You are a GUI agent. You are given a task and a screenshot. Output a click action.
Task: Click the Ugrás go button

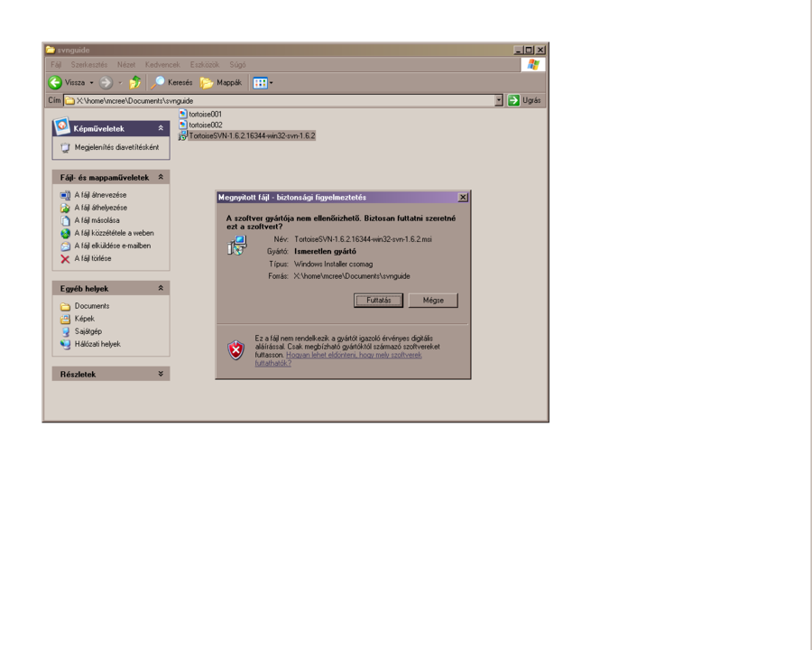pyautogui.click(x=524, y=100)
